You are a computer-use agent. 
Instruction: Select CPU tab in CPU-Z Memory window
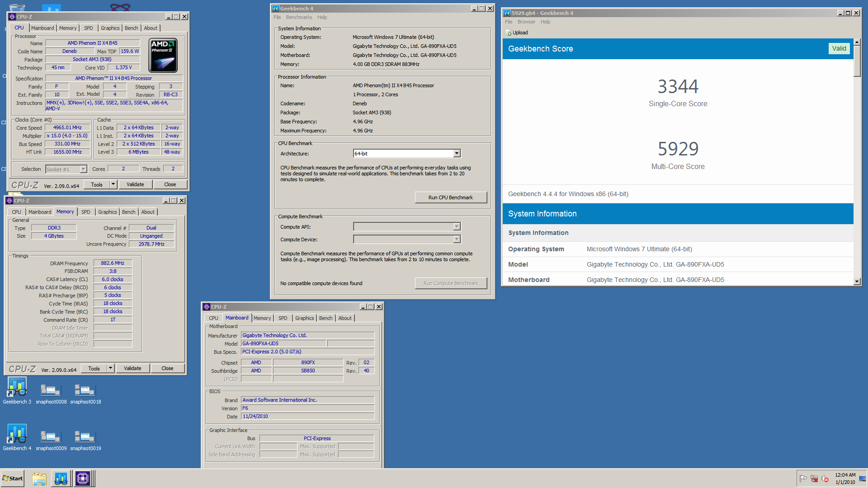coord(16,212)
